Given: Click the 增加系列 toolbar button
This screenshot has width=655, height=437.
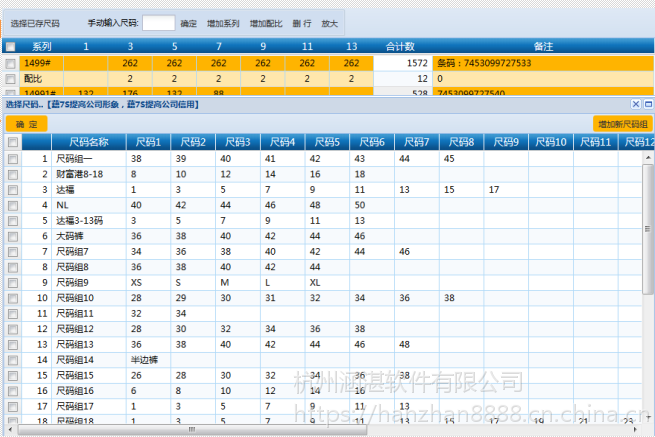Looking at the screenshot, I should pyautogui.click(x=223, y=23).
